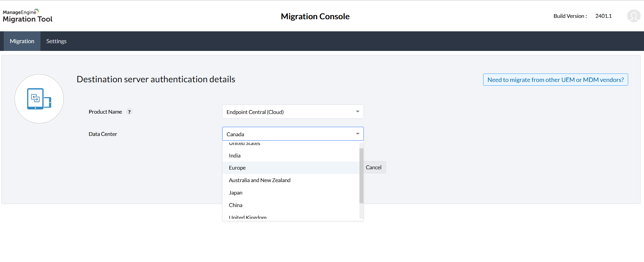Viewport: 644px width, 262px height.
Task: Select China data center option
Action: point(236,205)
